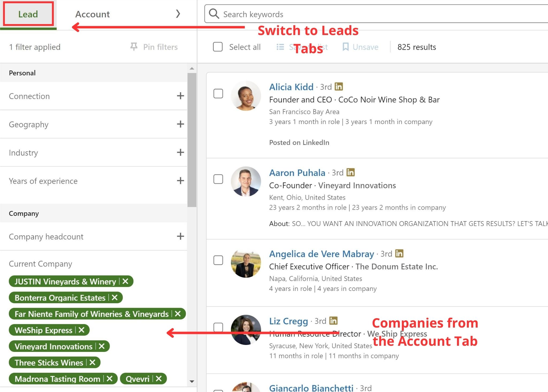Expand the Geography filter
The width and height of the screenshot is (548, 392).
pyautogui.click(x=180, y=124)
